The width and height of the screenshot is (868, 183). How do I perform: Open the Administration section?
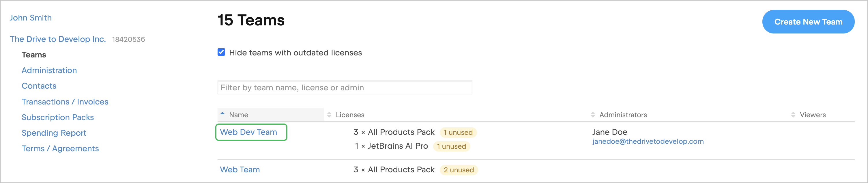(49, 70)
